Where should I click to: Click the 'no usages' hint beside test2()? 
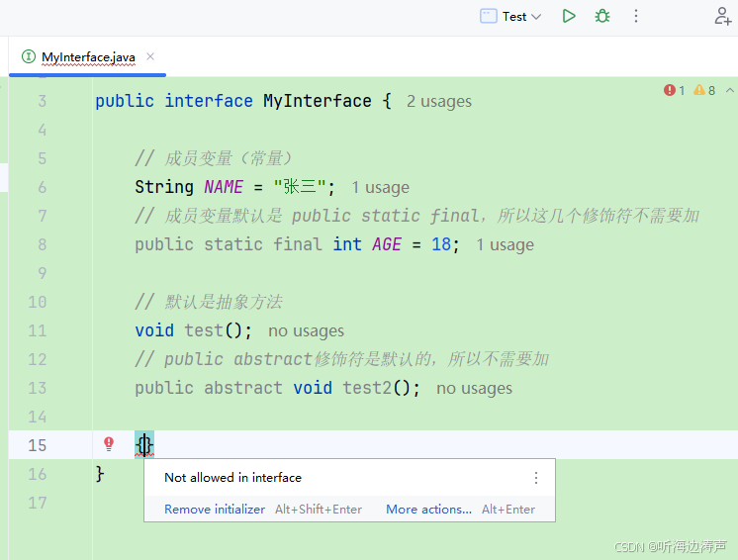(474, 388)
